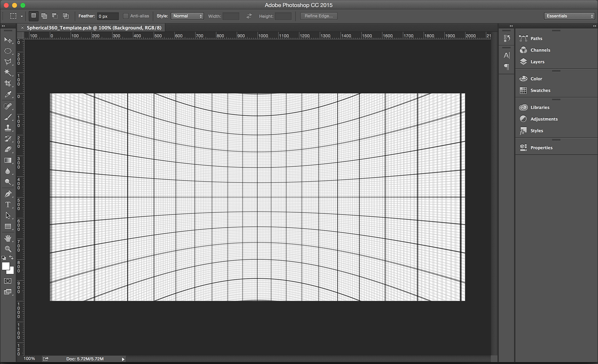Select the Eyedropper tool

[8, 95]
